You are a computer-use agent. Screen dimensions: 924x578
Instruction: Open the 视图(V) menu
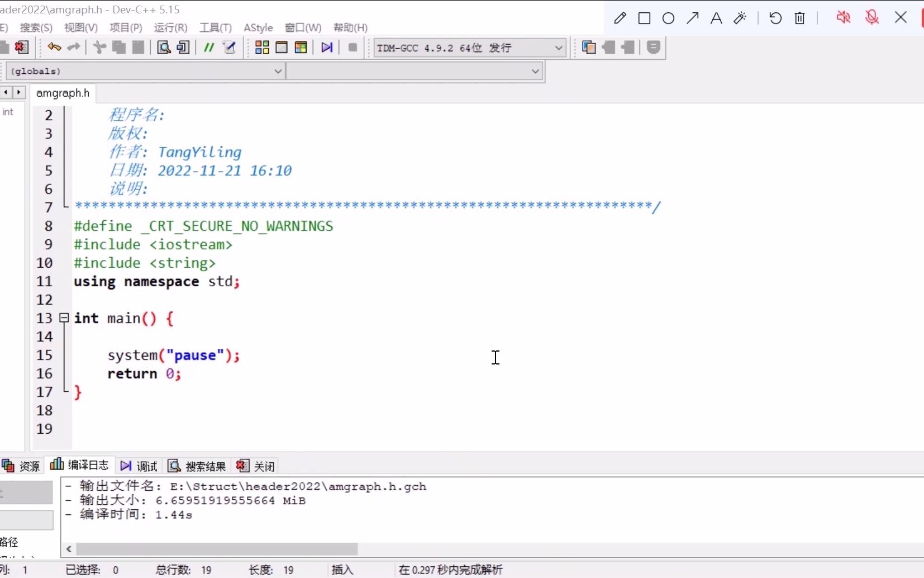tap(81, 27)
